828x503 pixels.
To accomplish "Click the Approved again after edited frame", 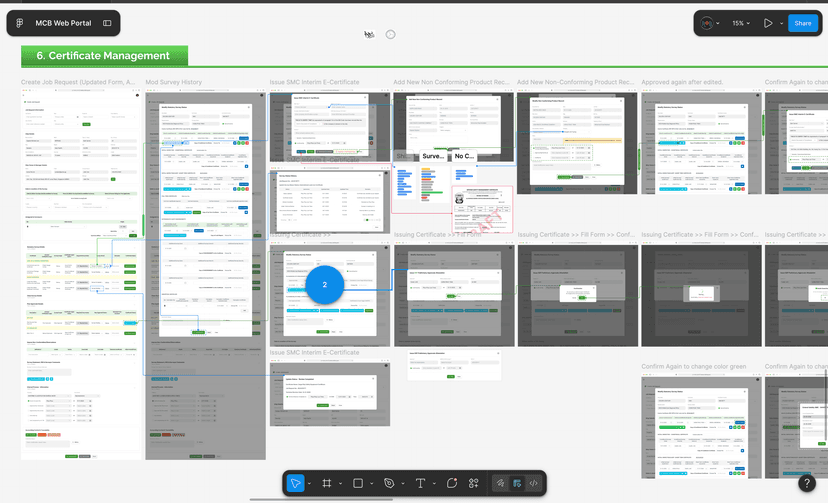I will click(x=701, y=143).
